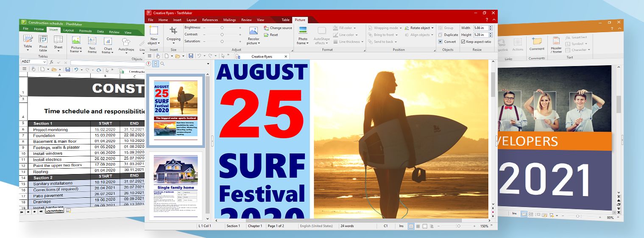The width and height of the screenshot is (644, 238).
Task: Click the Save disk icon in TextMaker
Action: click(x=191, y=56)
